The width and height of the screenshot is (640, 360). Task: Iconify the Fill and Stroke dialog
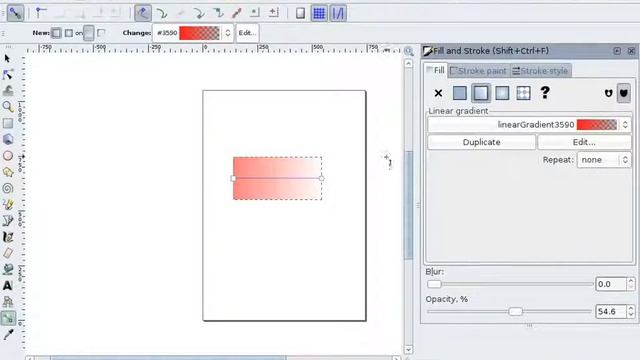[617, 51]
